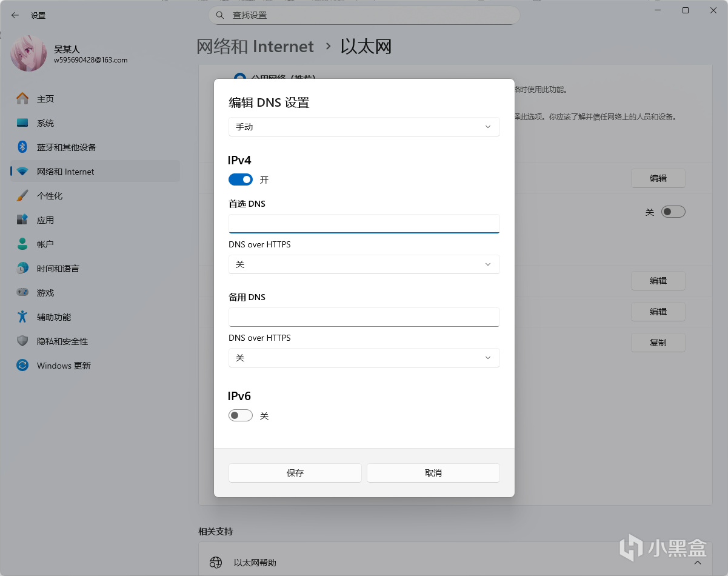Open the Personalization paintbrush icon
Screen dimensions: 728x576
click(22, 196)
